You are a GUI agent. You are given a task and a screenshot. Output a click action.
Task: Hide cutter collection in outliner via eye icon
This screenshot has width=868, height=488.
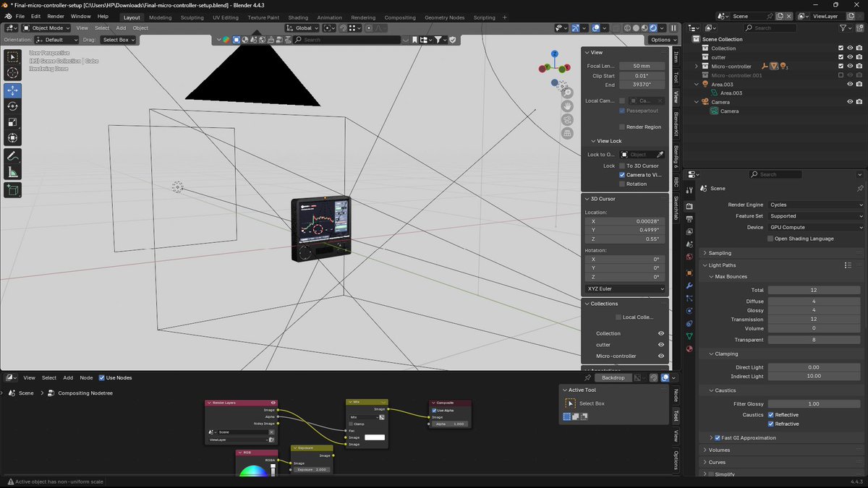point(850,57)
